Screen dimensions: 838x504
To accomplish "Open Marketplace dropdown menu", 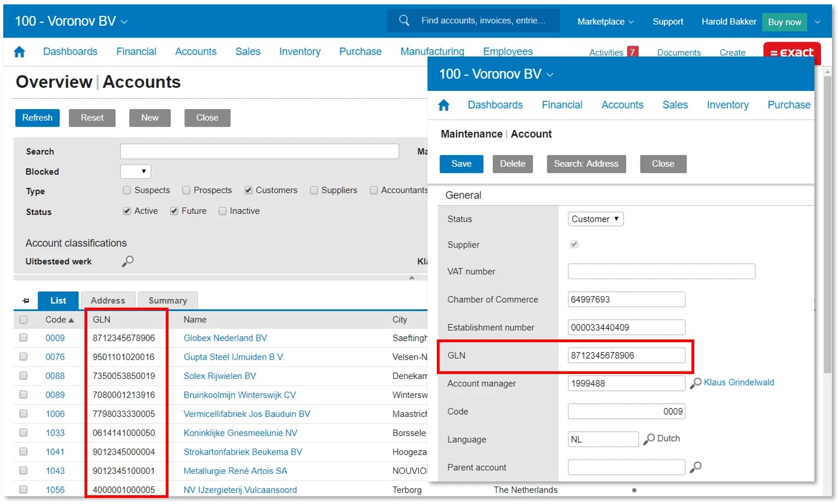I will pyautogui.click(x=605, y=21).
